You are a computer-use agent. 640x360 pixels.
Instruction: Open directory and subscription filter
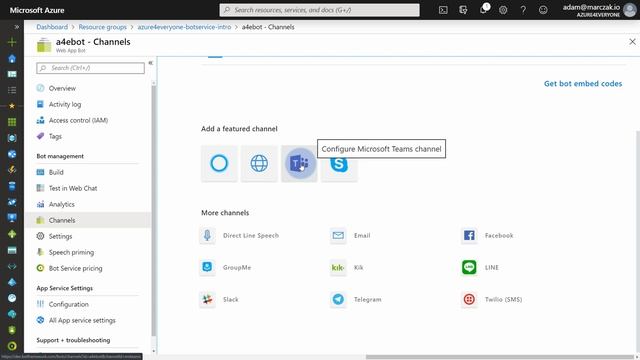463,10
